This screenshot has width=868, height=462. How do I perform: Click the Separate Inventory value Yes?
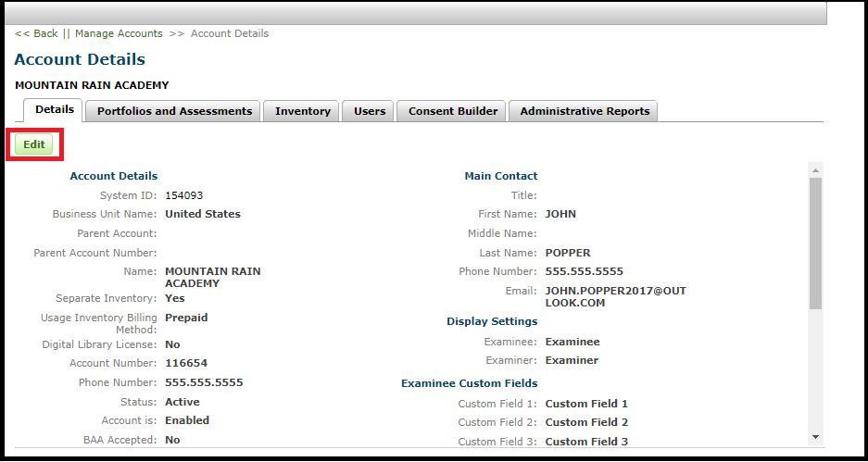pyautogui.click(x=175, y=298)
